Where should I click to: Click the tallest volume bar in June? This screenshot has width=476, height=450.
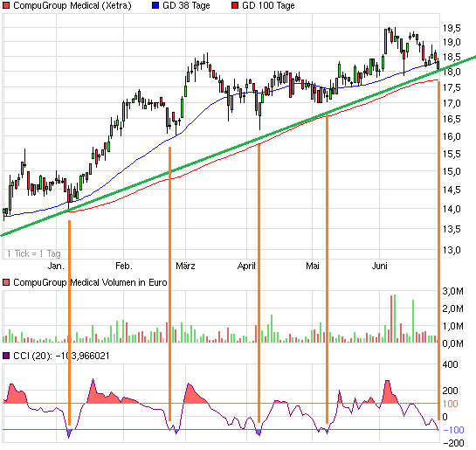[x=395, y=319]
